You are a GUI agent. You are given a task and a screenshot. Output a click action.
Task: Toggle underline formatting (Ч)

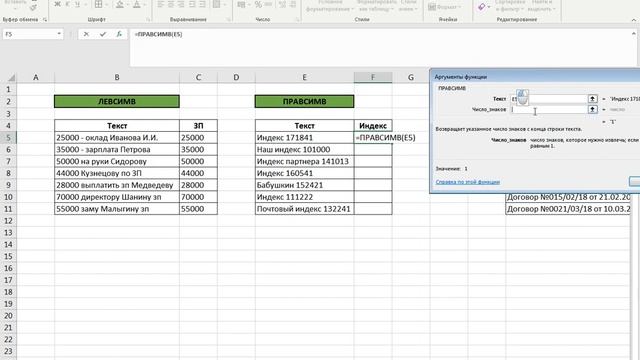coord(77,4)
